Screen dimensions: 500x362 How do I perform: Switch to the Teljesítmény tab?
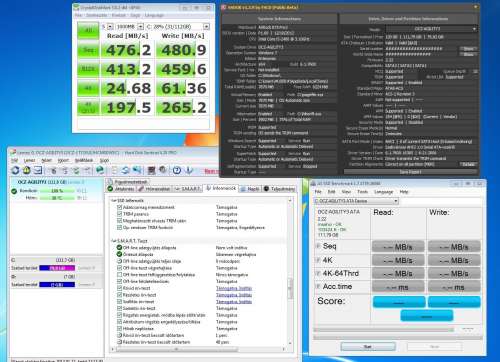tap(279, 189)
